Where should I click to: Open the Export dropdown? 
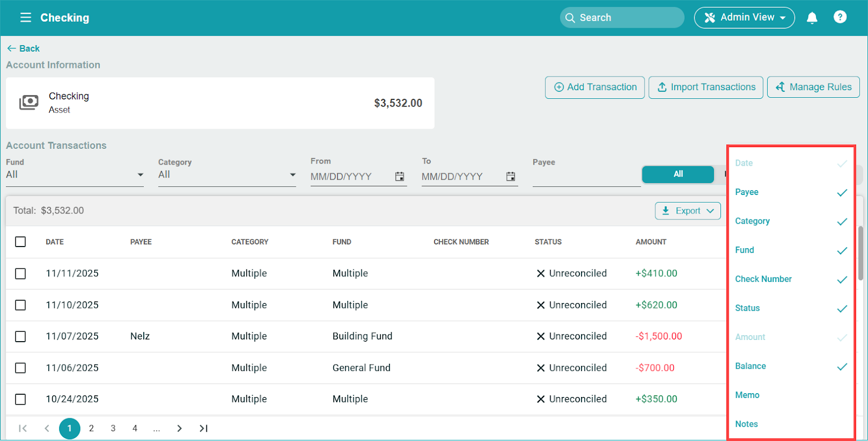pos(687,211)
